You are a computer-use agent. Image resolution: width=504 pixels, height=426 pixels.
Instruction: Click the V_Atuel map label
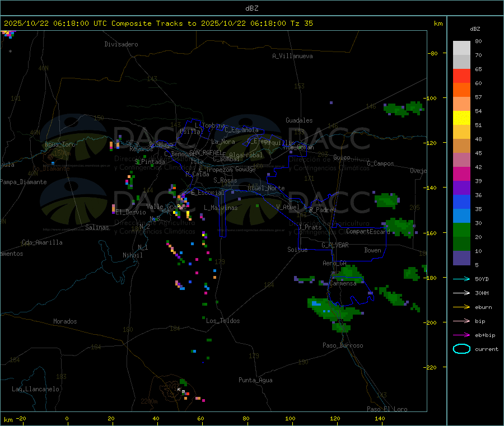coord(288,207)
